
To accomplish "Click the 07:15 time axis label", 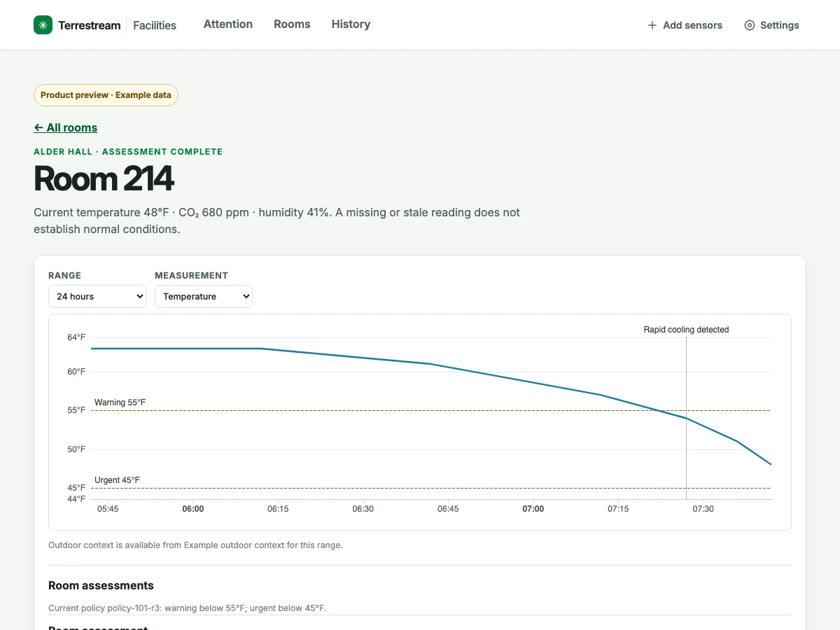I will pyautogui.click(x=618, y=509).
